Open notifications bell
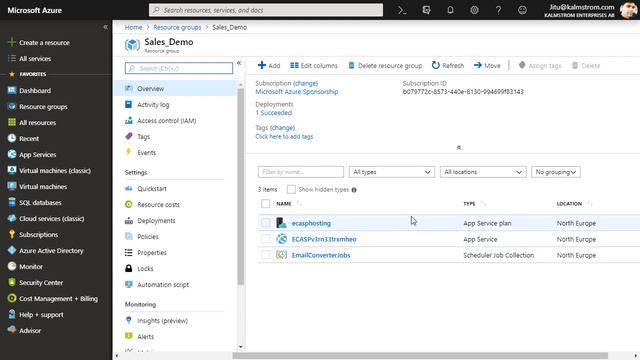Viewport: 640px width, 360px height. point(450,10)
